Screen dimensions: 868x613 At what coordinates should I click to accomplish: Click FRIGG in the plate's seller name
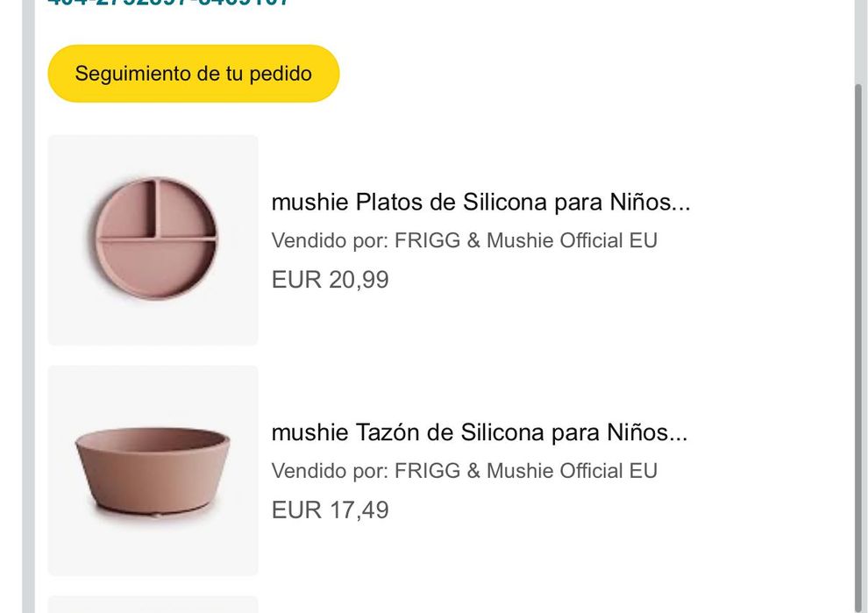tap(427, 240)
